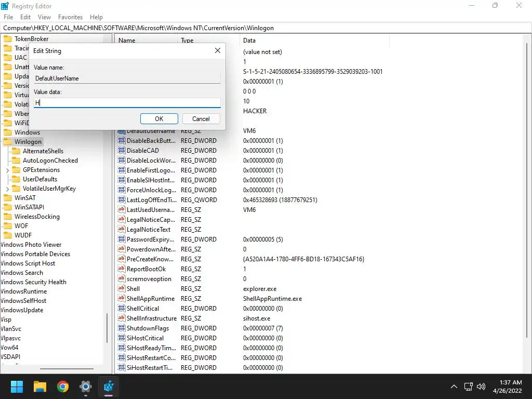Click the ReportBootOk string icon
532x399 pixels.
[122, 269]
